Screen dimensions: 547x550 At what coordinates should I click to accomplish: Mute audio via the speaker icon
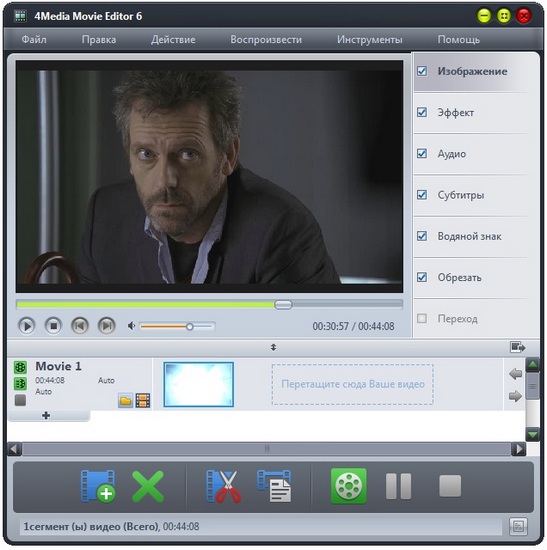[132, 326]
